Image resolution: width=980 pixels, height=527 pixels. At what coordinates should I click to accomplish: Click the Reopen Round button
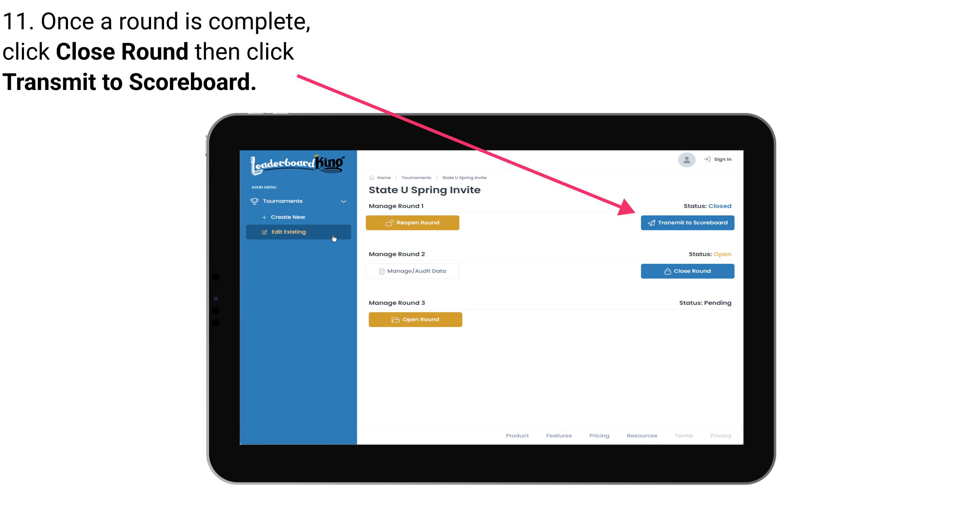click(x=413, y=222)
